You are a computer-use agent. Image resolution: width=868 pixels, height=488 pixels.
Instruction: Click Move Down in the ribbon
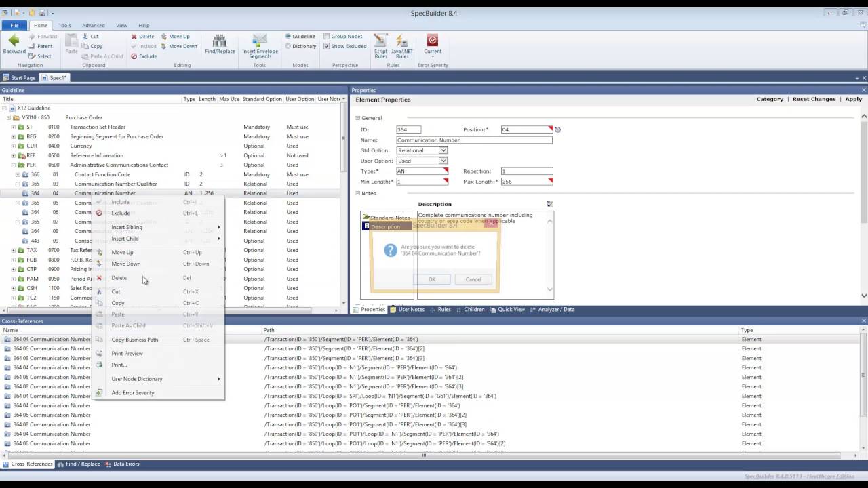[x=178, y=46]
